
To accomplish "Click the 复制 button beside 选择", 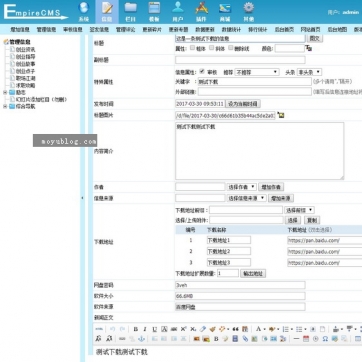I will point(312,220).
